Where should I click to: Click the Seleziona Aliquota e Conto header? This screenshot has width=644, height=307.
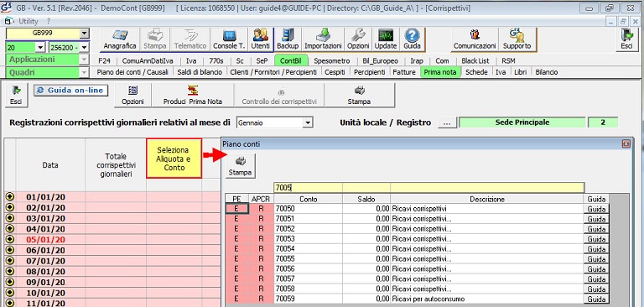click(174, 159)
